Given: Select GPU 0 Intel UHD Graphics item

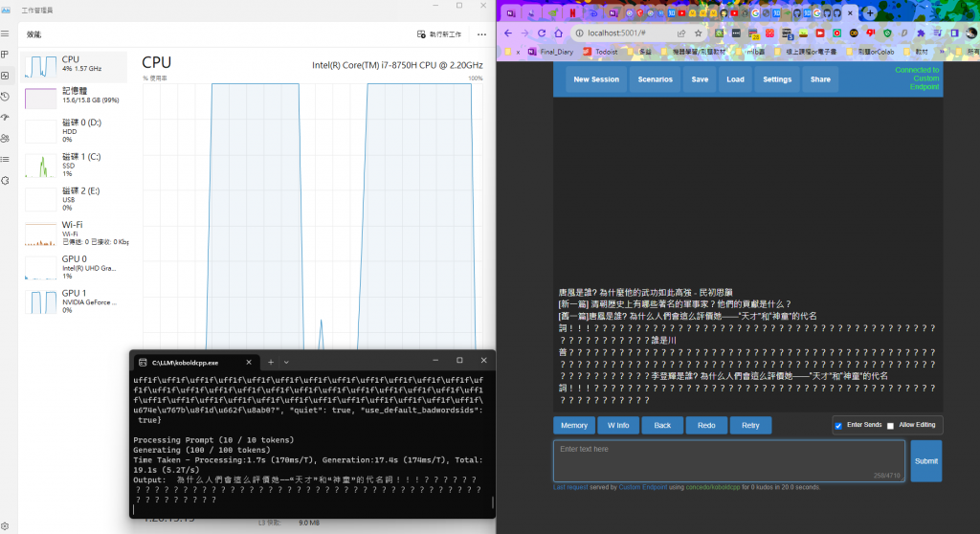Looking at the screenshot, I should point(75,267).
